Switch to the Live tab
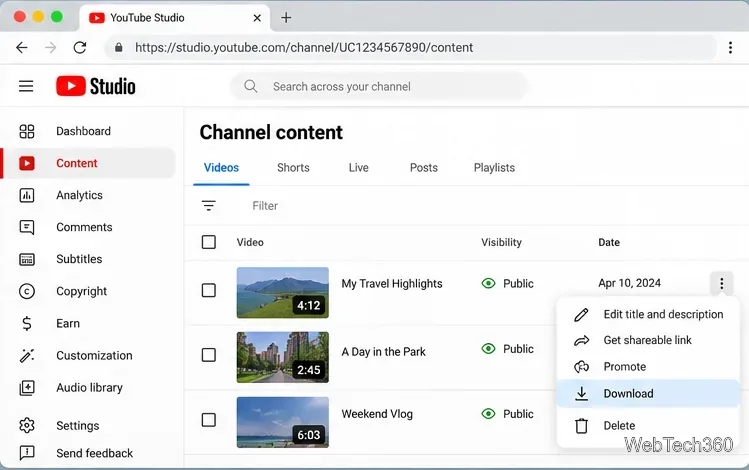The image size is (749, 470). coord(358,168)
